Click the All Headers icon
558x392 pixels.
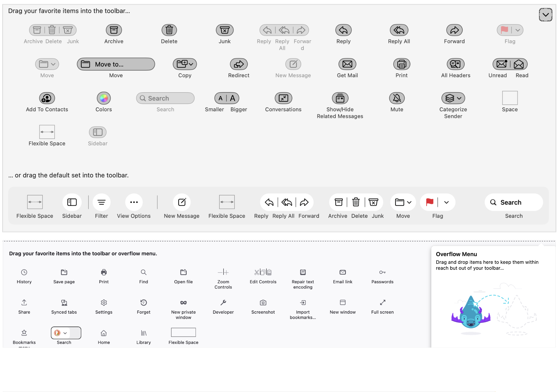[455, 64]
